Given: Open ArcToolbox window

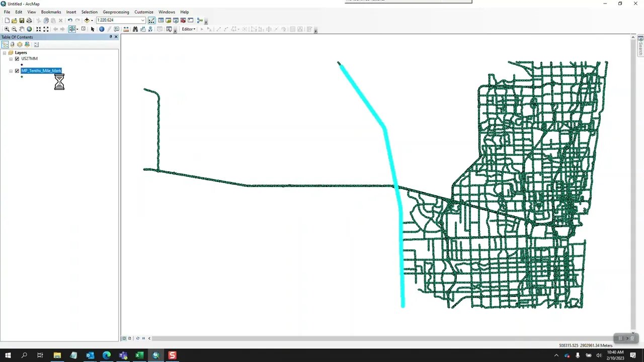Looking at the screenshot, I should click(183, 20).
